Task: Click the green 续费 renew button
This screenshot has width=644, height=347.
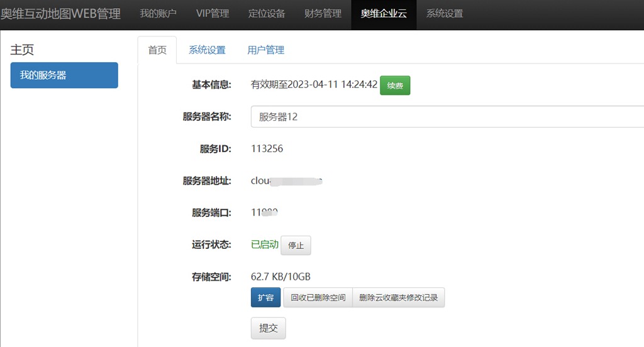Action: [395, 85]
